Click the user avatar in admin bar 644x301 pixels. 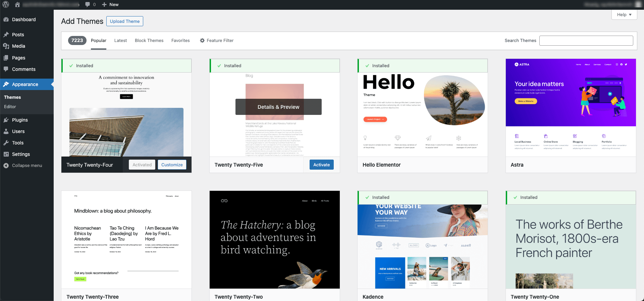(638, 5)
